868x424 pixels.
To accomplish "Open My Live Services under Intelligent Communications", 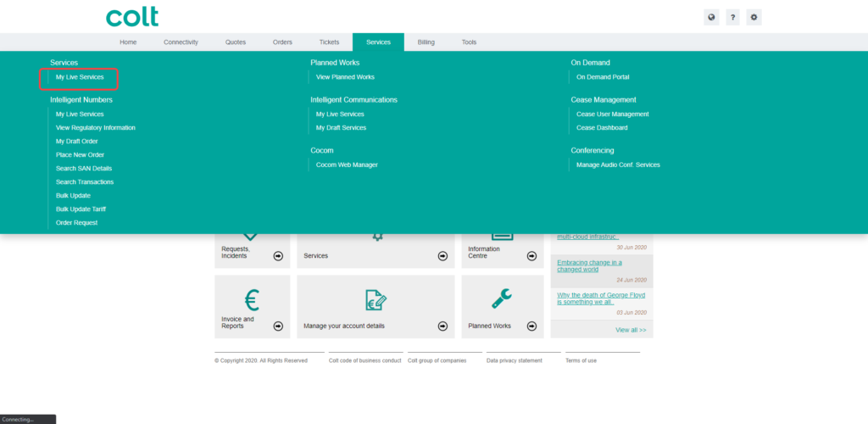I will coord(340,114).
